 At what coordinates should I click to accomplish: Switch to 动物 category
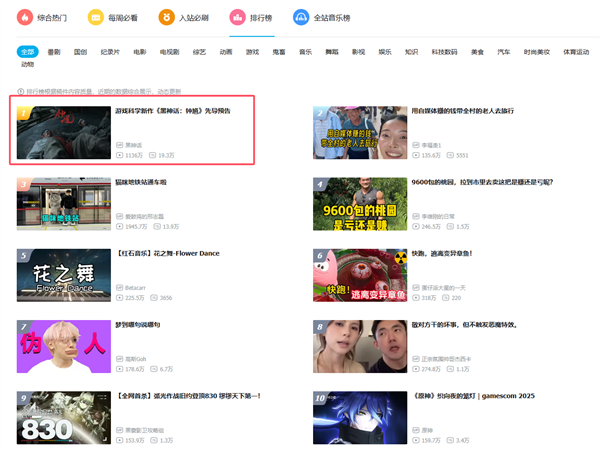tap(28, 64)
